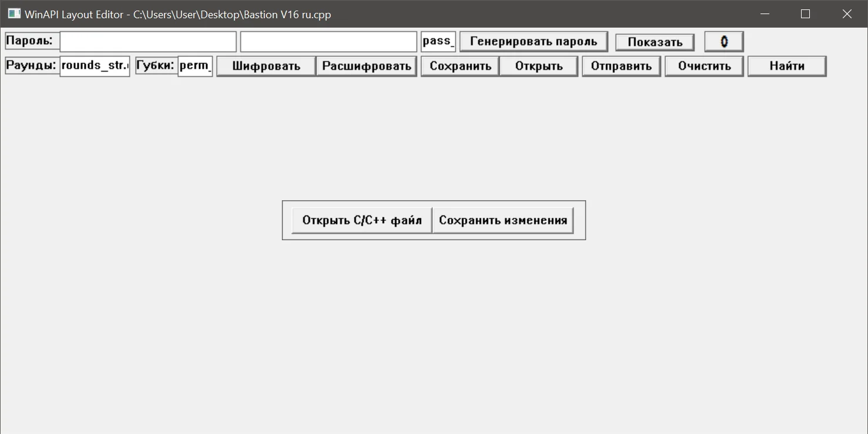
Task: Click the Генерировать пароль button
Action: click(x=533, y=42)
